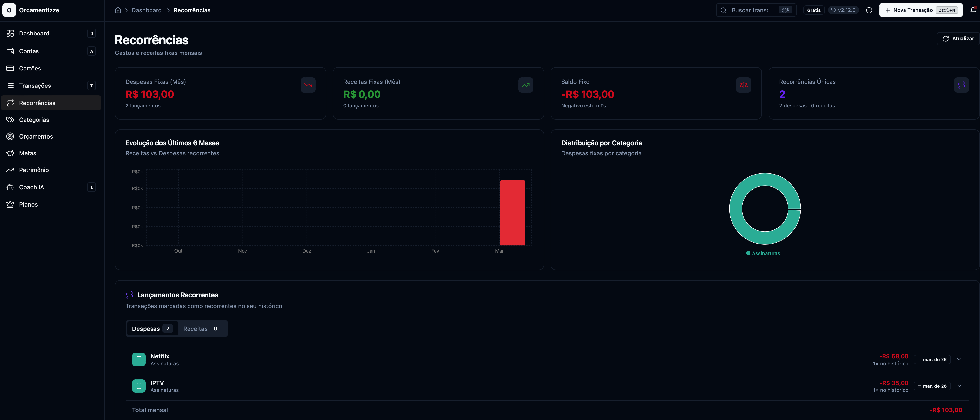The image size is (980, 420).
Task: Click the red Mar bar in chart
Action: tap(512, 213)
